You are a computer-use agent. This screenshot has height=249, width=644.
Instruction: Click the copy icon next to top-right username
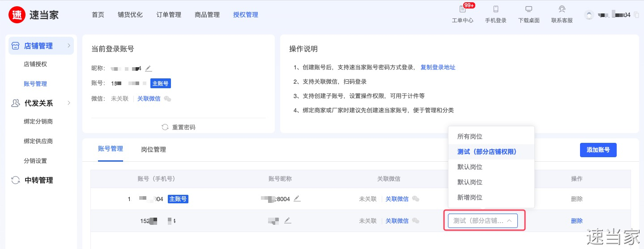[x=636, y=15]
